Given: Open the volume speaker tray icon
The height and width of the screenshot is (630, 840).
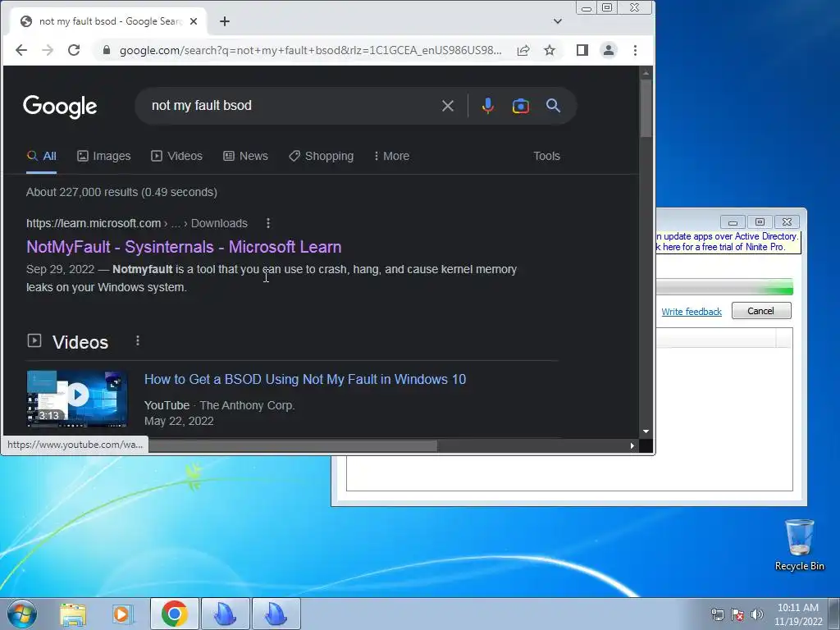Looking at the screenshot, I should point(757,614).
